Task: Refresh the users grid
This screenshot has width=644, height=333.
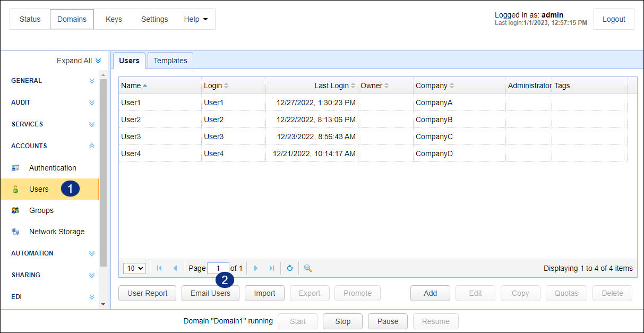Action: (290, 268)
